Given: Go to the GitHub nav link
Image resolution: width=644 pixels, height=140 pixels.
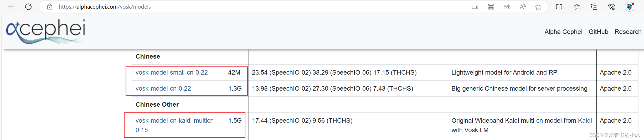Looking at the screenshot, I should point(598,32).
